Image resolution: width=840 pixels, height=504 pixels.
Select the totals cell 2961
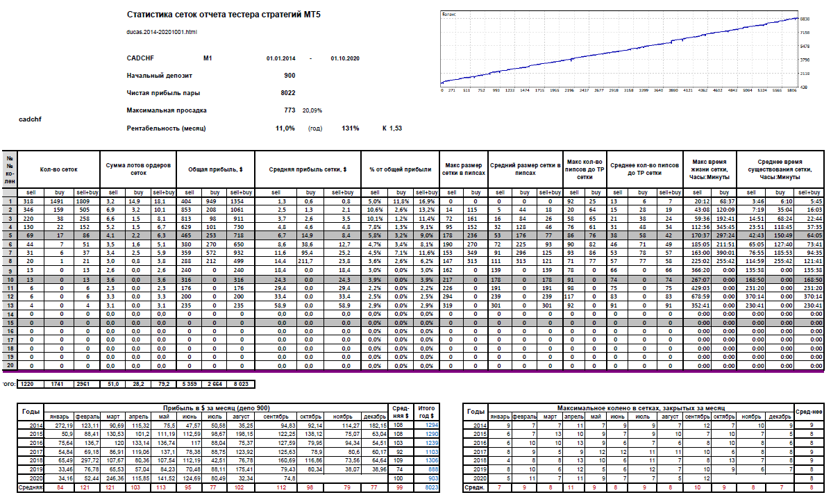click(x=86, y=383)
